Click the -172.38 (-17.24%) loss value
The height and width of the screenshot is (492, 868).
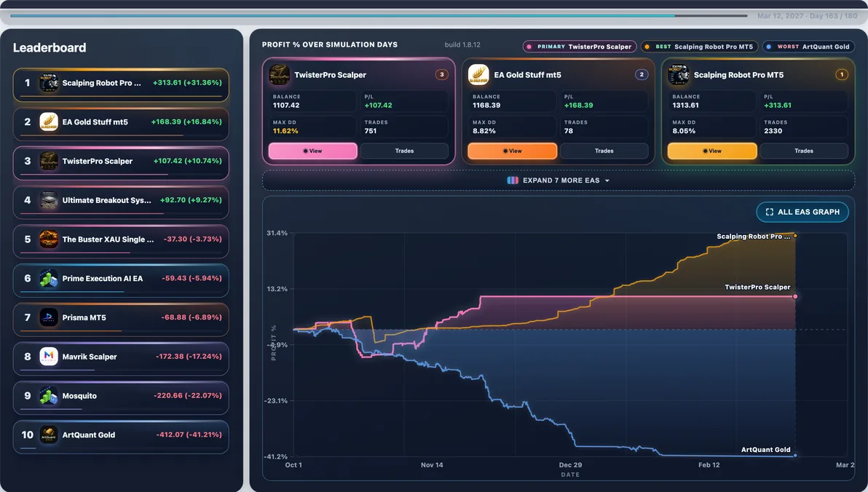pyautogui.click(x=189, y=357)
